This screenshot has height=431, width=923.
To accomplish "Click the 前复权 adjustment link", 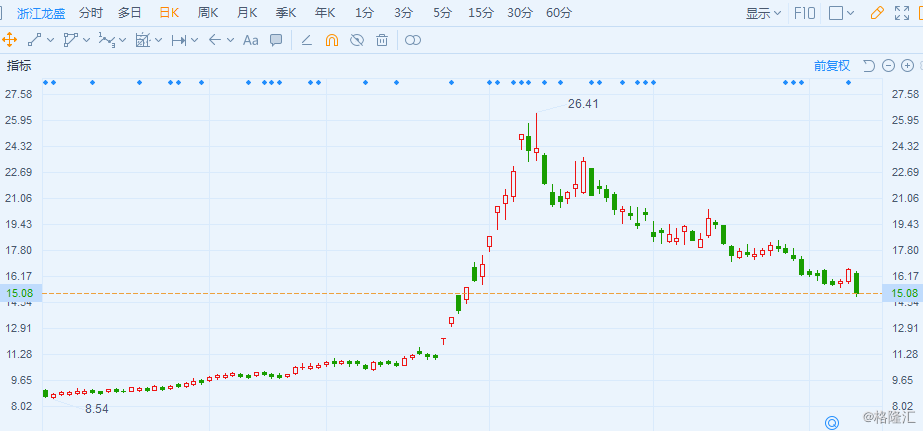I will pyautogui.click(x=831, y=66).
